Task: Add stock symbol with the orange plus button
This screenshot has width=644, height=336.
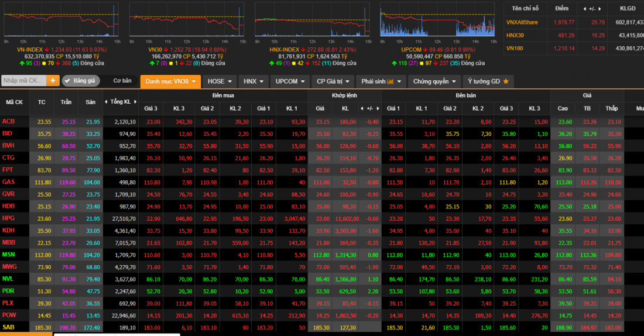Action: [x=53, y=81]
